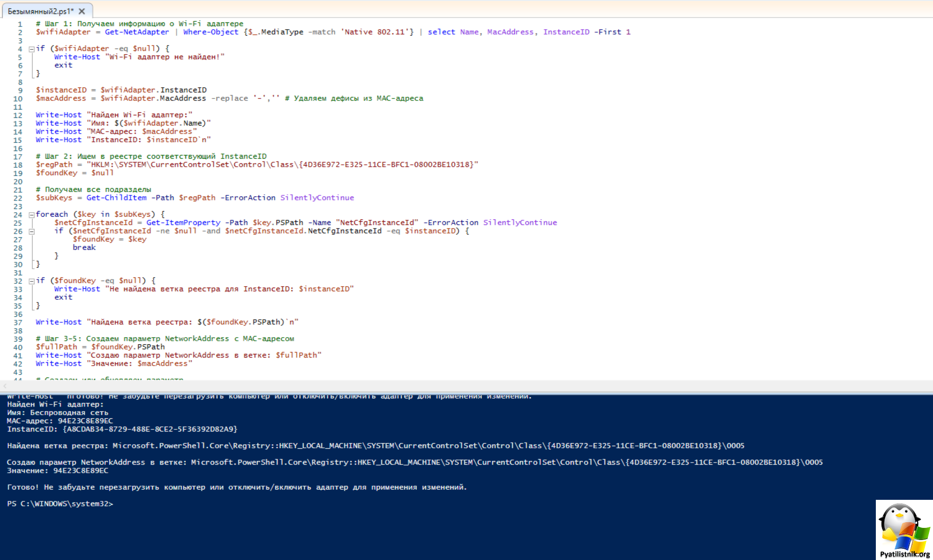Click the Get-ChildItem cmdlet on line 22

tap(116, 197)
